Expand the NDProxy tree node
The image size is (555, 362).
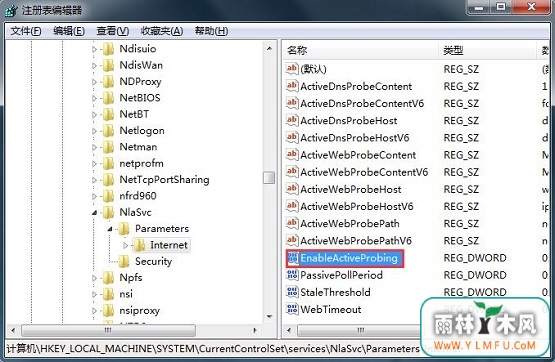[94, 82]
